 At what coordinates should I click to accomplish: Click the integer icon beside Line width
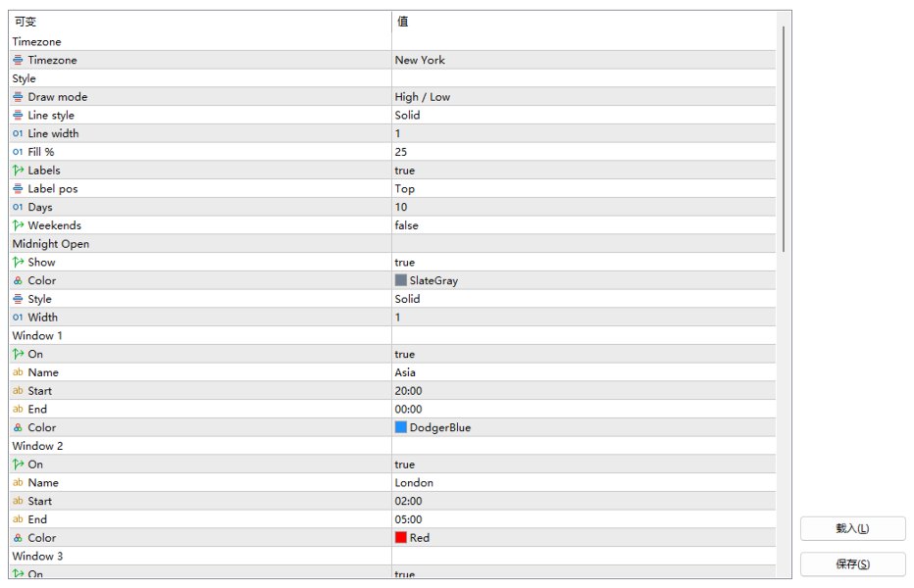[18, 133]
